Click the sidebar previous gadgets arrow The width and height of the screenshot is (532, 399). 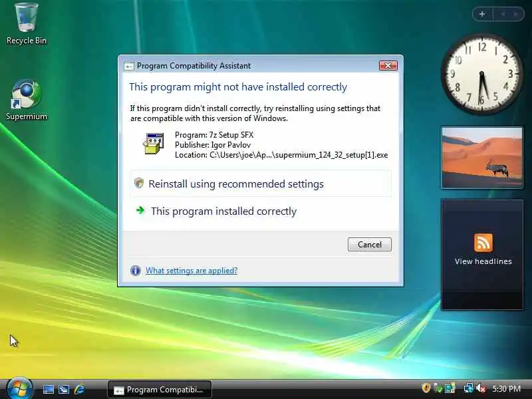click(503, 14)
